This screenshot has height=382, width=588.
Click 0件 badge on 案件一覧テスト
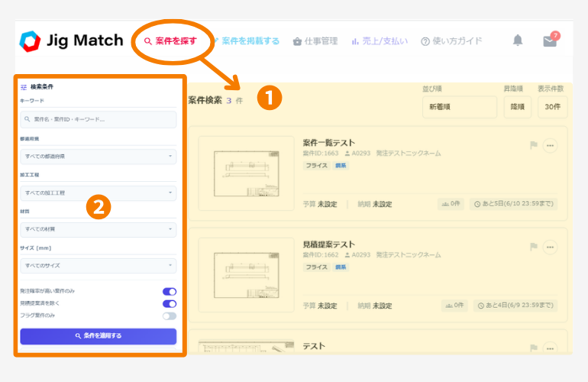coord(451,204)
